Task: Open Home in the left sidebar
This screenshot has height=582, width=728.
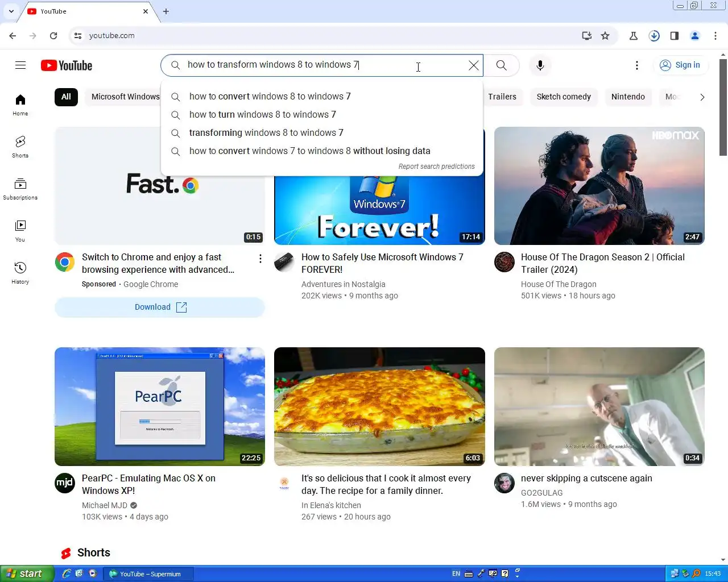Action: [20, 105]
